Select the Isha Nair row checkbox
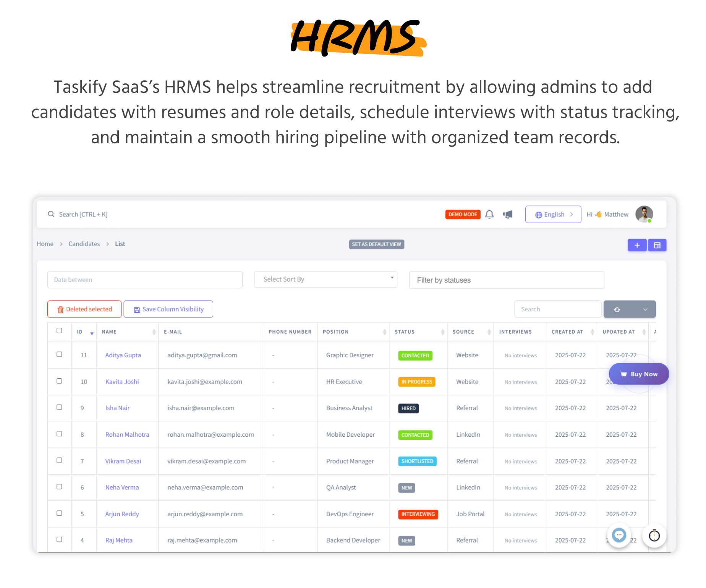Viewport: 706px width, 588px height. [x=59, y=407]
